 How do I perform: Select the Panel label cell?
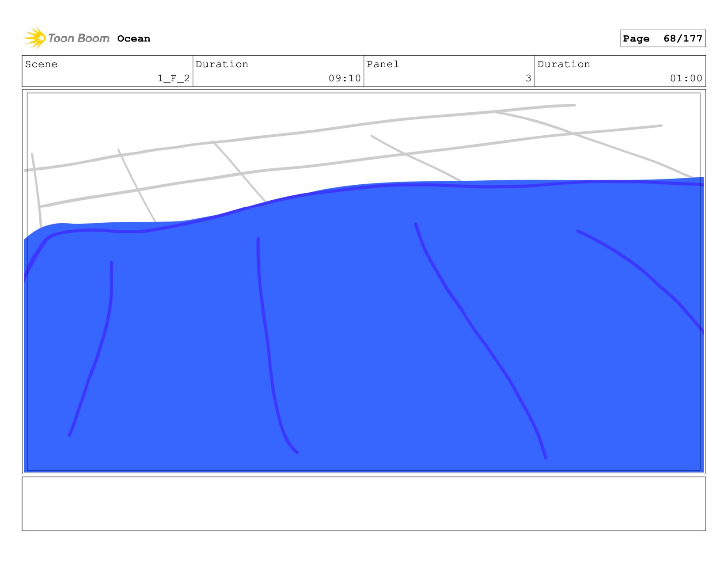point(449,71)
